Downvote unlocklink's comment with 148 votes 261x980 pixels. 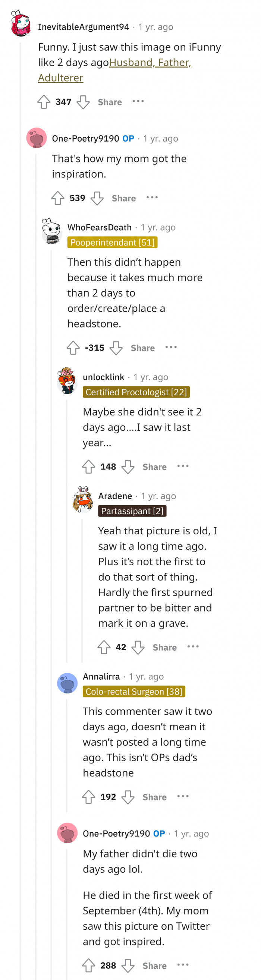pos(128,467)
